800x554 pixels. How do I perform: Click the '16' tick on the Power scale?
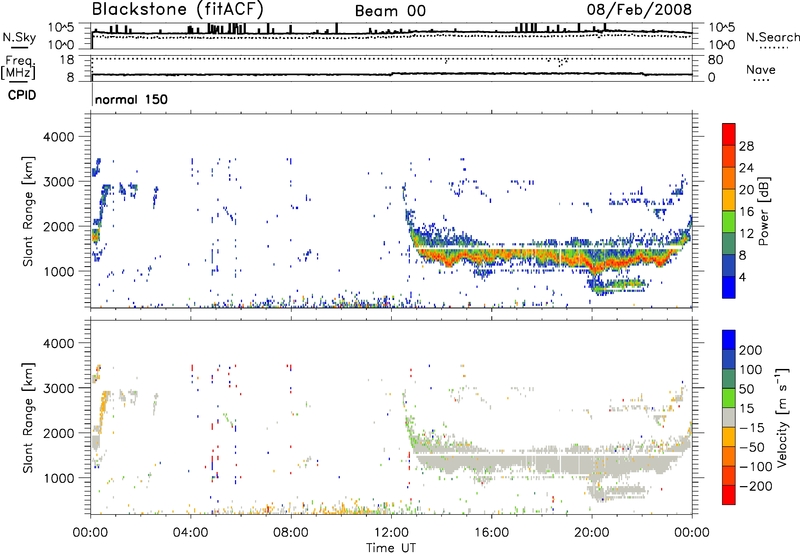tap(746, 212)
